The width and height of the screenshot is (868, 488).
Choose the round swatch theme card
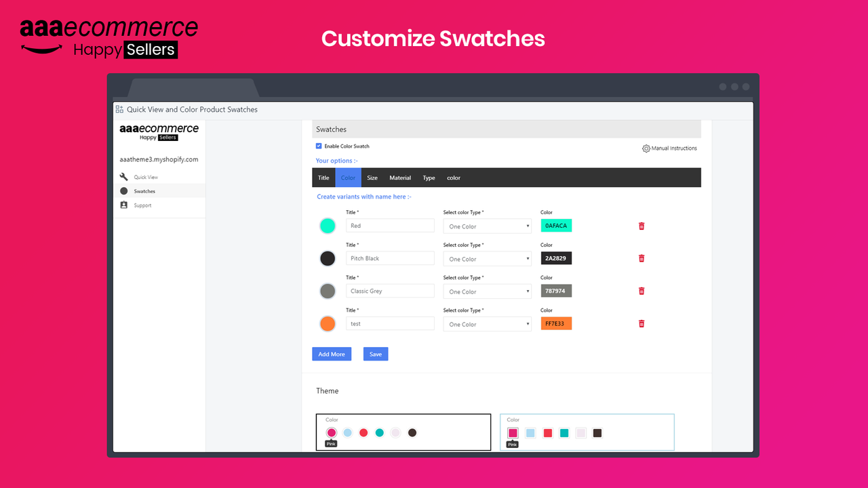(x=403, y=432)
